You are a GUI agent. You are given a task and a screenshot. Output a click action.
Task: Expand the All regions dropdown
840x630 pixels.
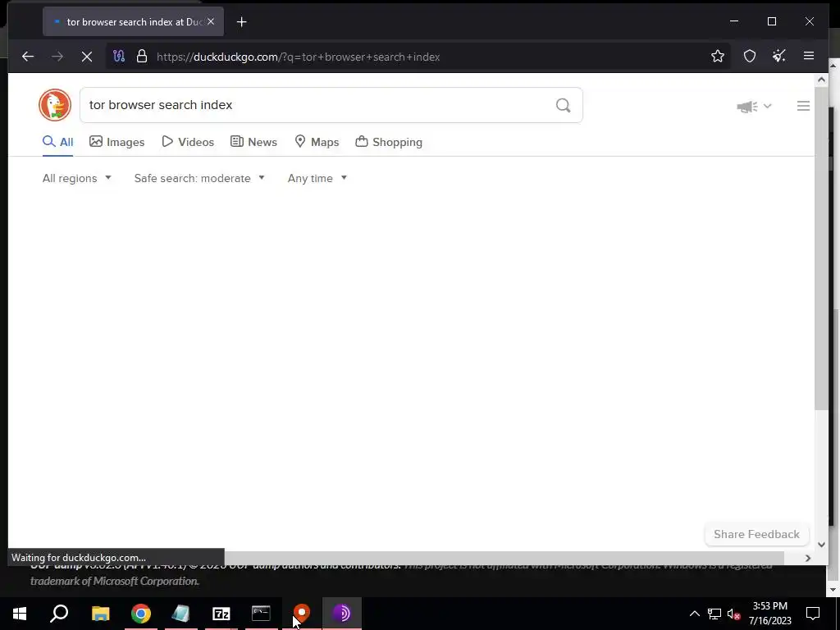tap(76, 178)
